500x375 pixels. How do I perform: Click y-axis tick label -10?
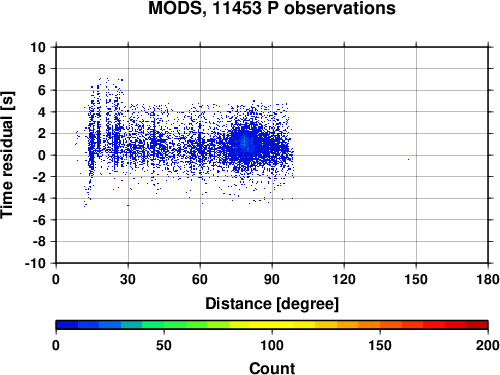(x=35, y=263)
